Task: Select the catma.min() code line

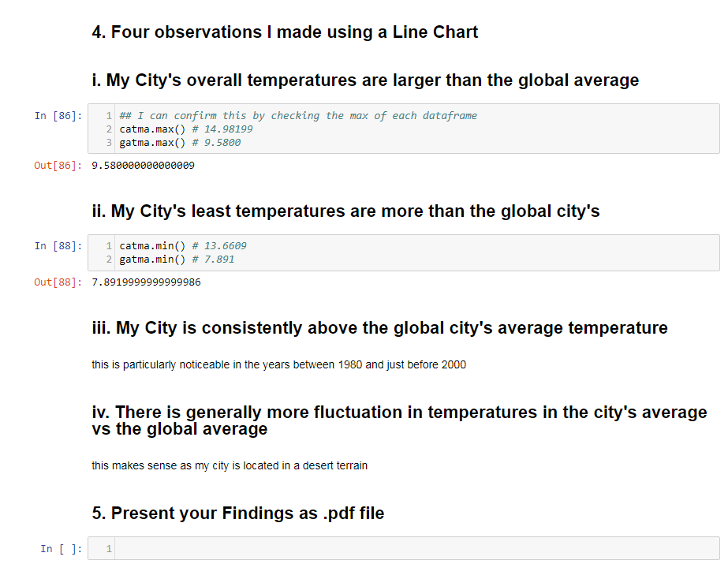Action: point(183,245)
